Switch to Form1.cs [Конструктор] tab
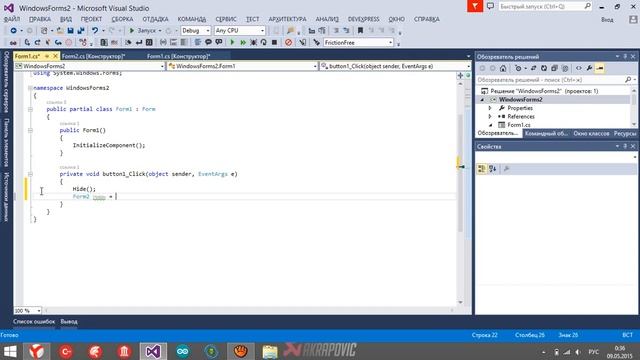 point(178,56)
